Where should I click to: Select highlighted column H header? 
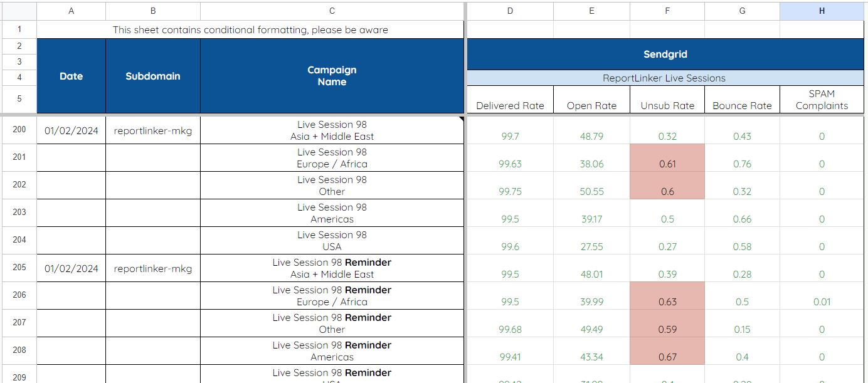[822, 11]
